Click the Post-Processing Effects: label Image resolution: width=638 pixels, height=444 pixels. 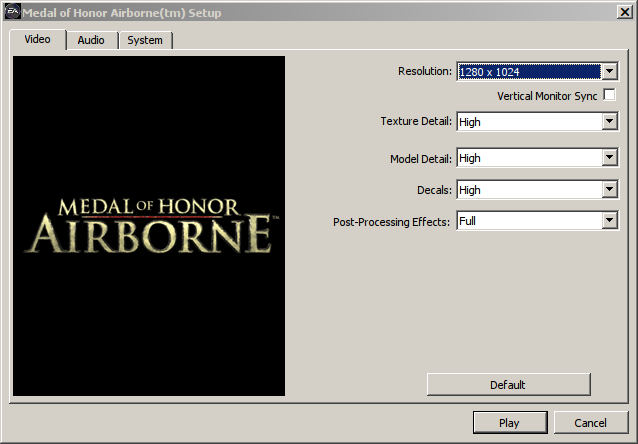(x=391, y=222)
